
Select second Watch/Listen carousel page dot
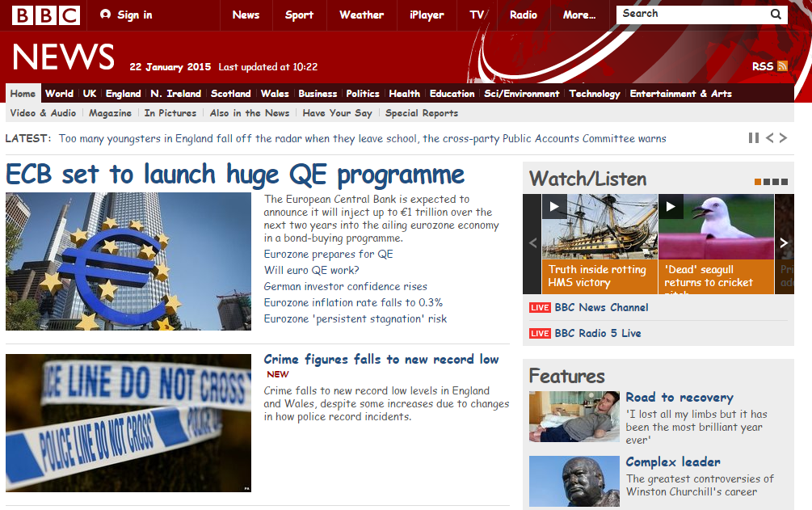coord(767,182)
